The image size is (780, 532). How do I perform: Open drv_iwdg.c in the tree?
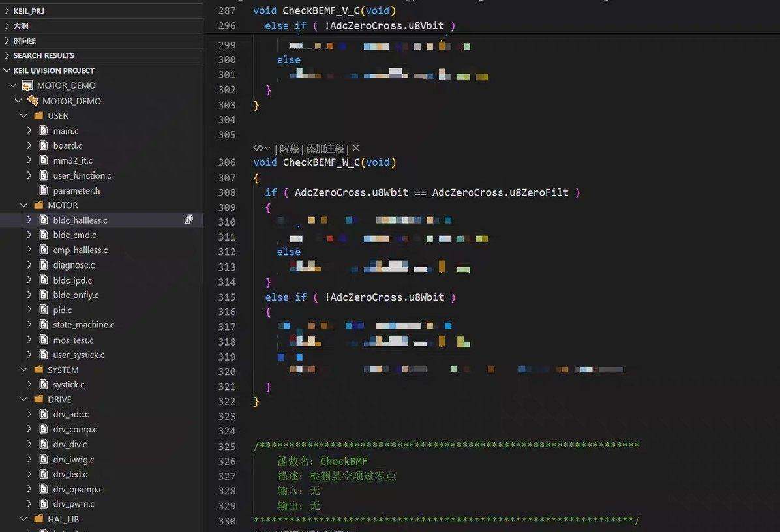(74, 460)
